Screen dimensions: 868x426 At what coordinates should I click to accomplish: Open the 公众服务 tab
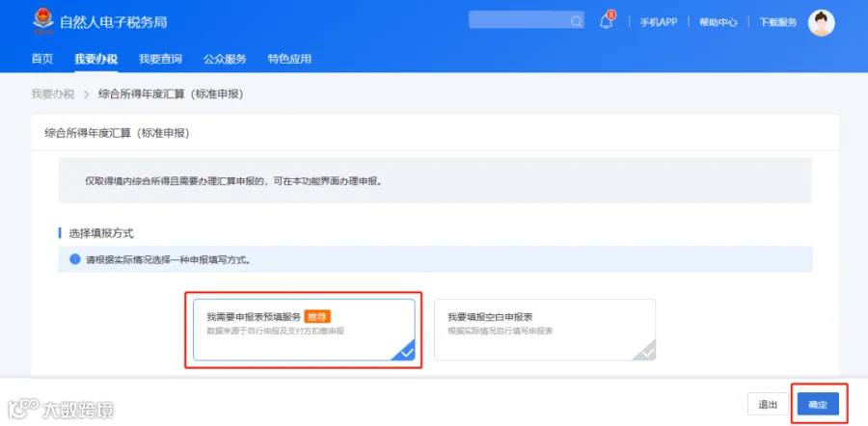pos(225,59)
